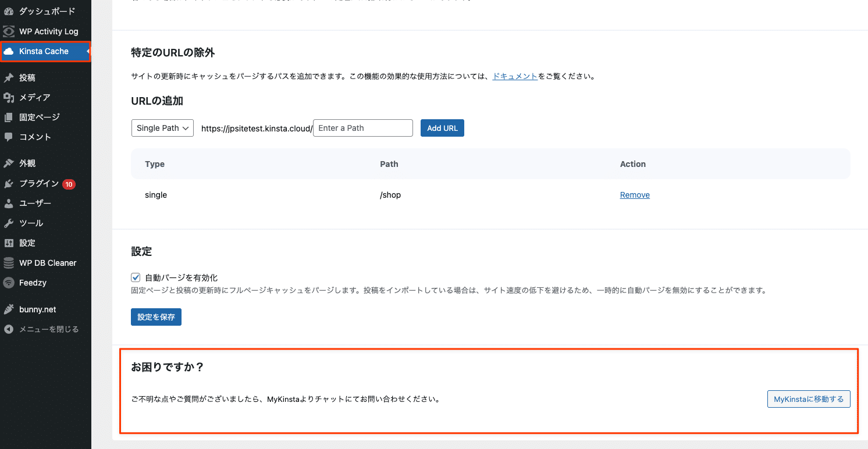Open the プラグイン plugin icon with badge
This screenshot has height=449, width=868.
8,183
